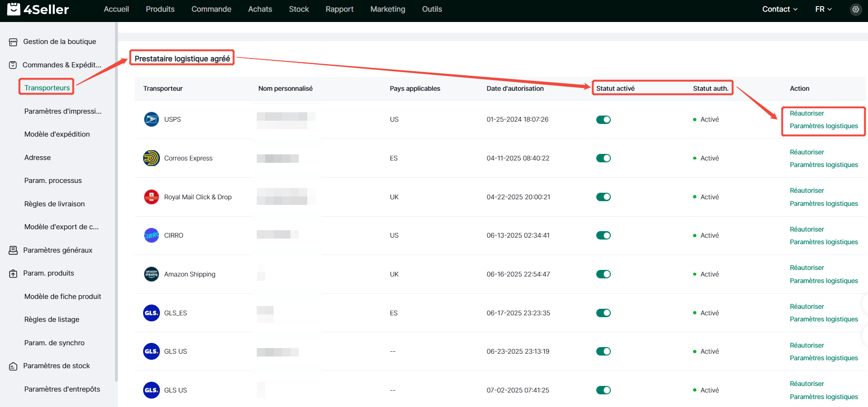Click the GLS_ES carrier logo icon
This screenshot has height=407, width=868.
(x=151, y=313)
